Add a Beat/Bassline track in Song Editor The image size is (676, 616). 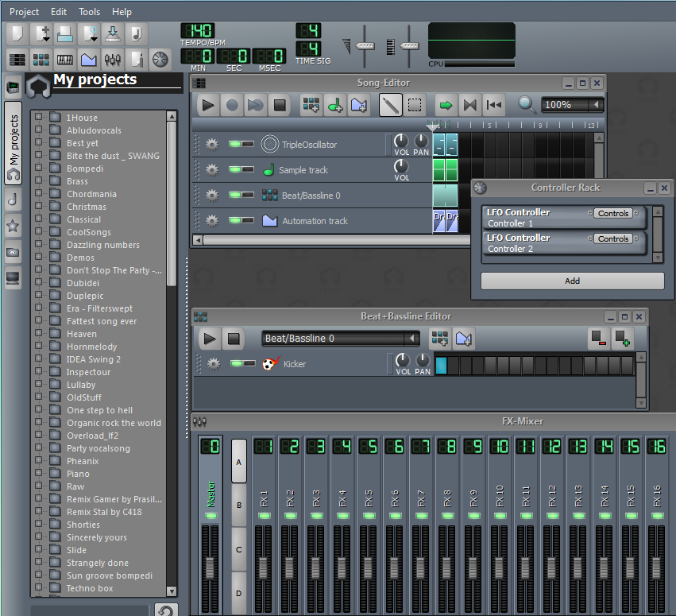[x=308, y=104]
